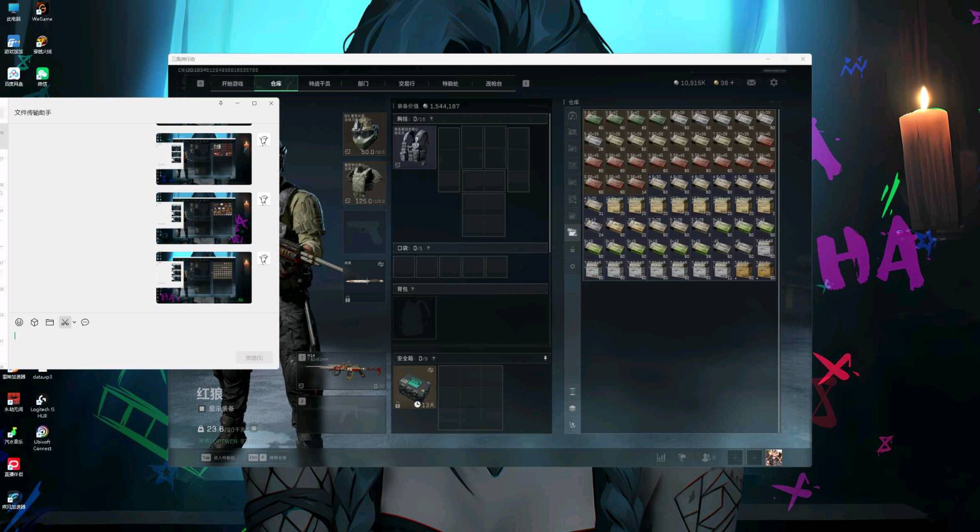Viewport: 980px width, 532px height.
Task: Open the 特勤处 tab
Action: click(450, 83)
